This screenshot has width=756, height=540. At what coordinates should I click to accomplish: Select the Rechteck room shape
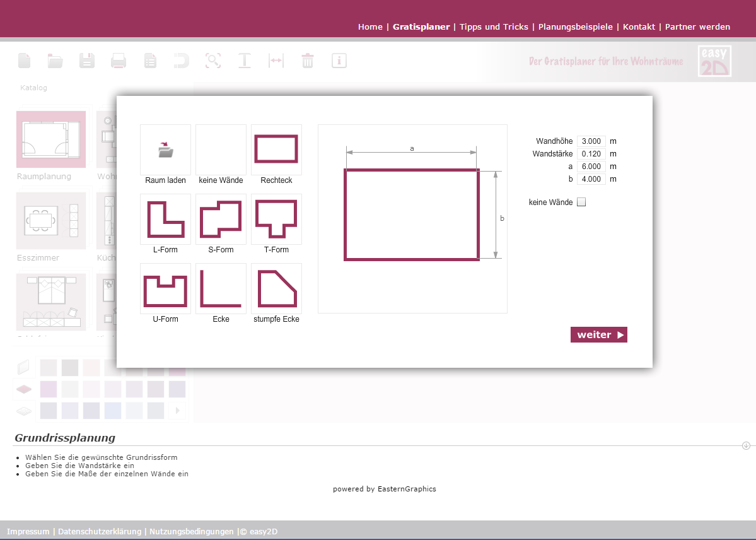click(x=276, y=150)
